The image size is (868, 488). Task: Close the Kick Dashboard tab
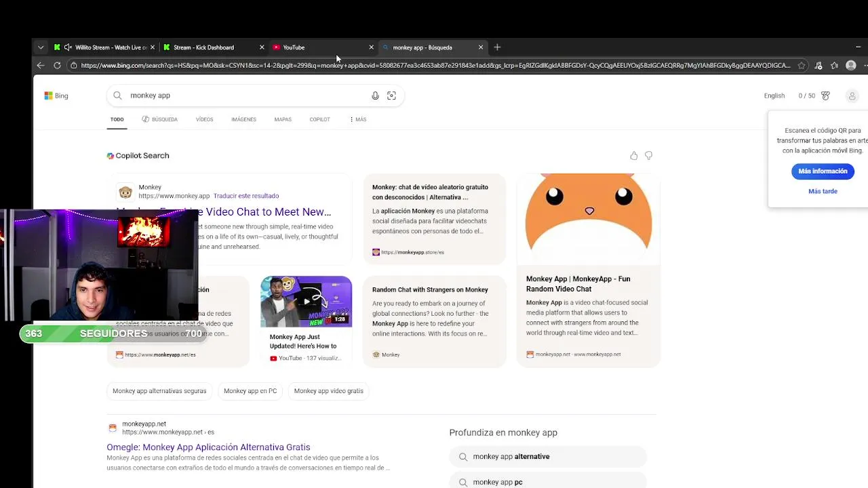point(262,47)
